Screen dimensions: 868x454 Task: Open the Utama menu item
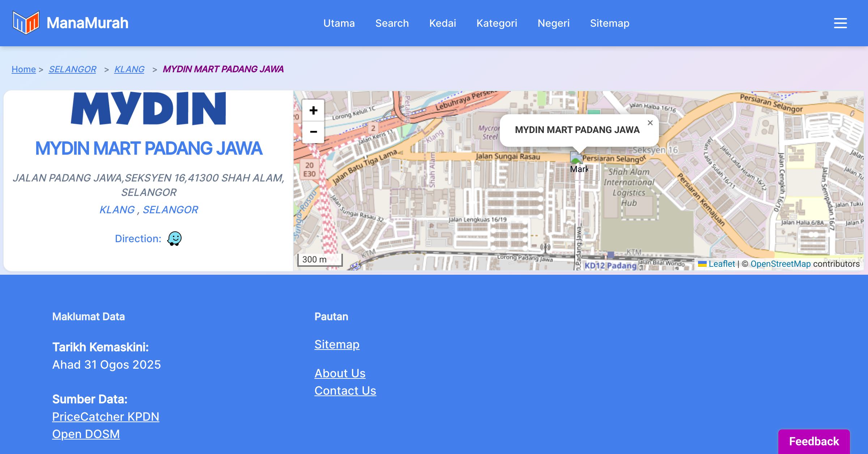point(339,23)
